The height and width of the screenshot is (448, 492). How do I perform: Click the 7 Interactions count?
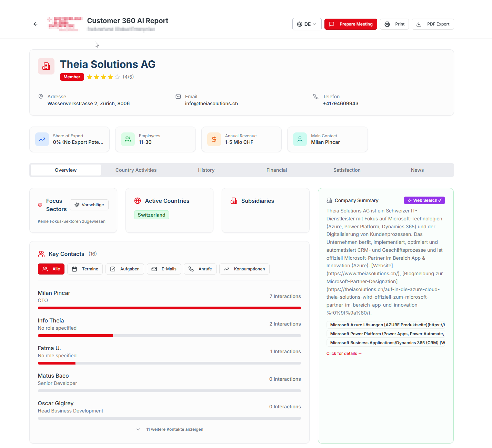tap(285, 296)
